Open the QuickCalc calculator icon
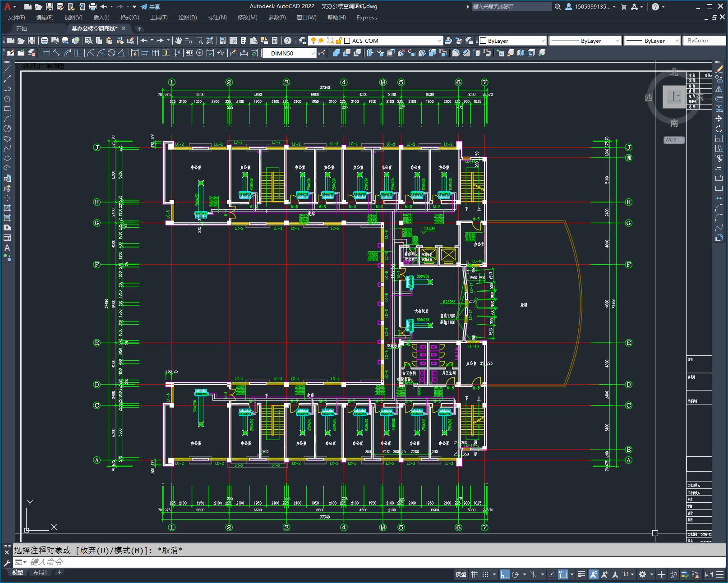The height and width of the screenshot is (583, 728). (x=275, y=41)
